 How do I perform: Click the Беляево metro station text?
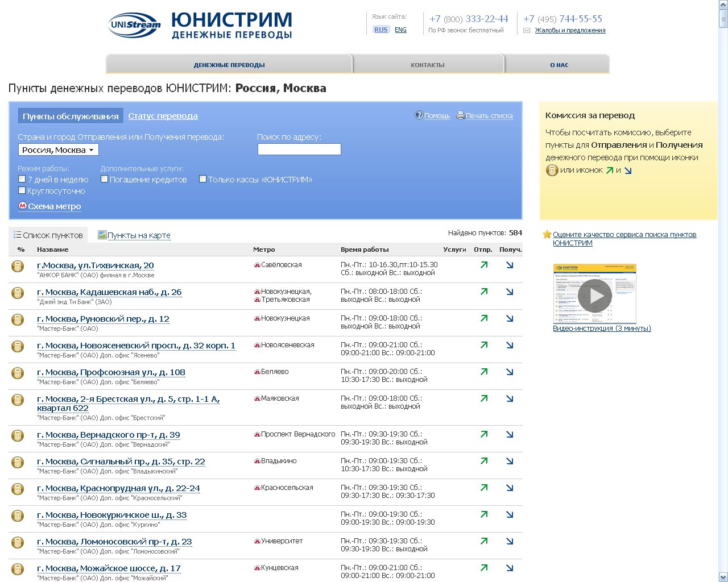coord(275,372)
